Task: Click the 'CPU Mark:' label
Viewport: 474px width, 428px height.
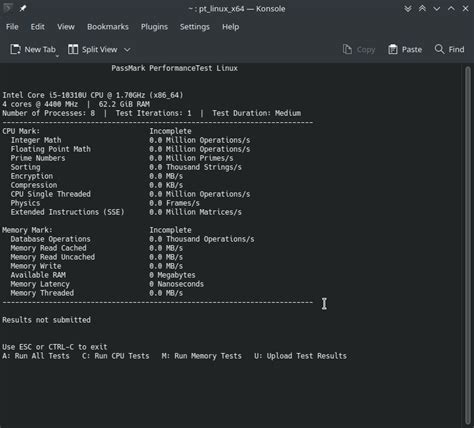Action: pos(21,131)
